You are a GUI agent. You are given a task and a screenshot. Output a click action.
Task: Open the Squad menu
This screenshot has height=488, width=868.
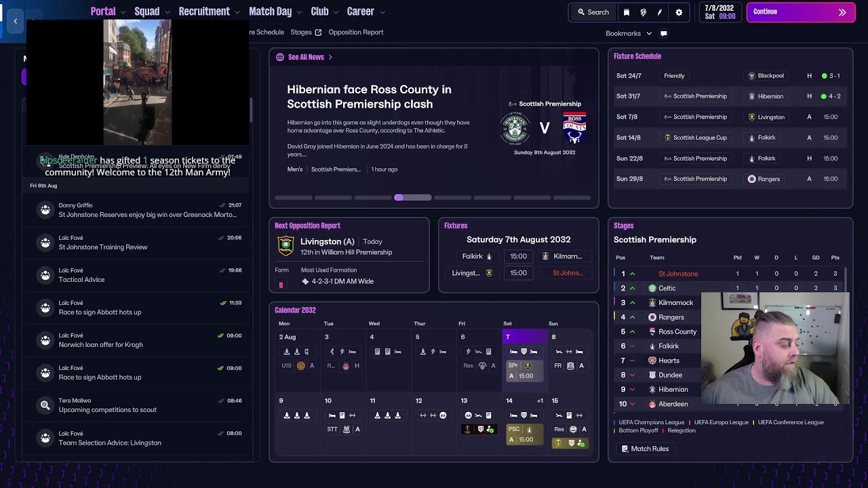point(146,12)
